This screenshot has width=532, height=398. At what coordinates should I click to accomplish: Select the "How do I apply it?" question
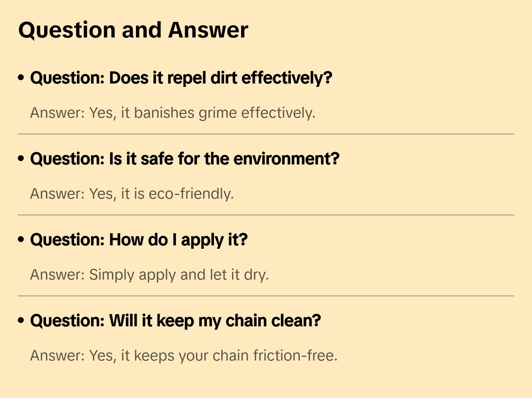click(x=139, y=240)
